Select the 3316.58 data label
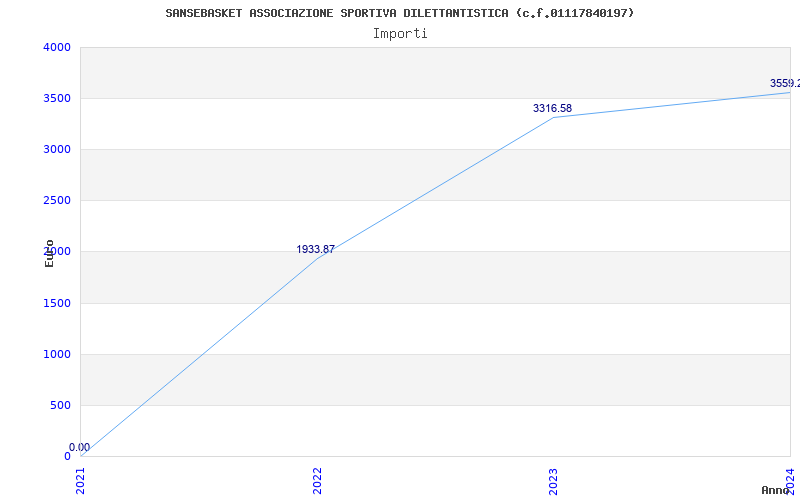The width and height of the screenshot is (800, 500). click(553, 108)
